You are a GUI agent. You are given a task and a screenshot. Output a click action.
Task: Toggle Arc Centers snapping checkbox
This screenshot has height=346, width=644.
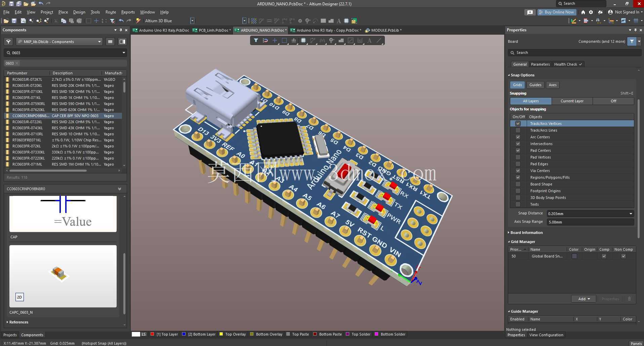pos(518,137)
